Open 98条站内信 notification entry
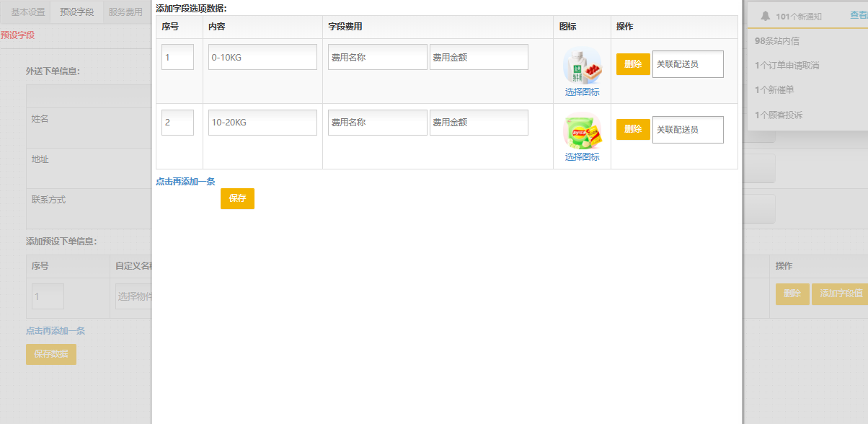868x424 pixels. 776,41
